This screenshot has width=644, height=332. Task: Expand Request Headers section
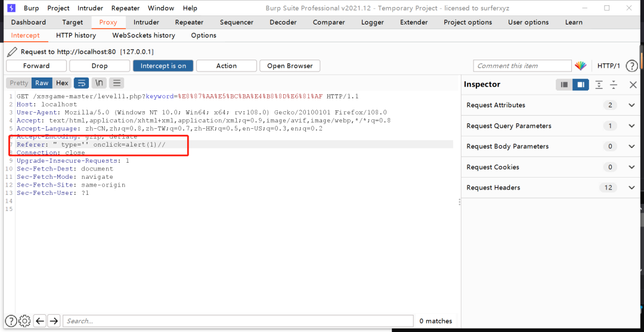point(550,188)
